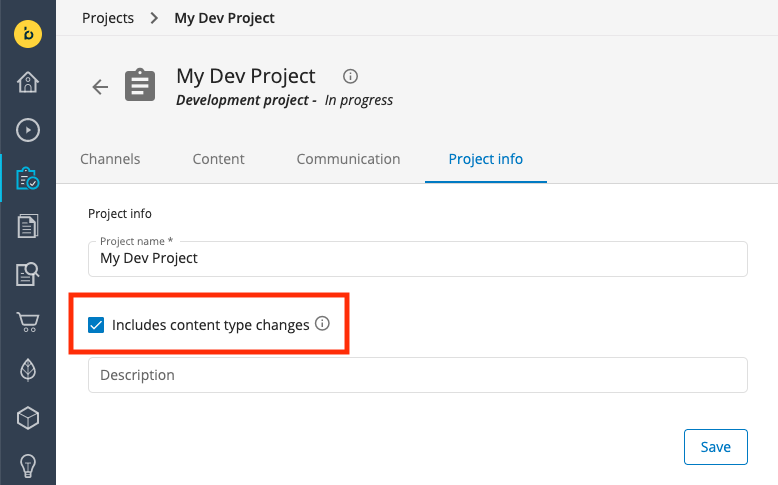The width and height of the screenshot is (778, 485).
Task: Open the shopping cart sidebar icon
Action: tap(28, 322)
